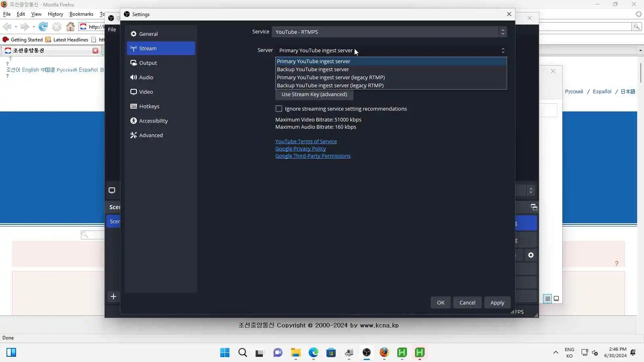
Task: Apply the stream settings
Action: (497, 302)
